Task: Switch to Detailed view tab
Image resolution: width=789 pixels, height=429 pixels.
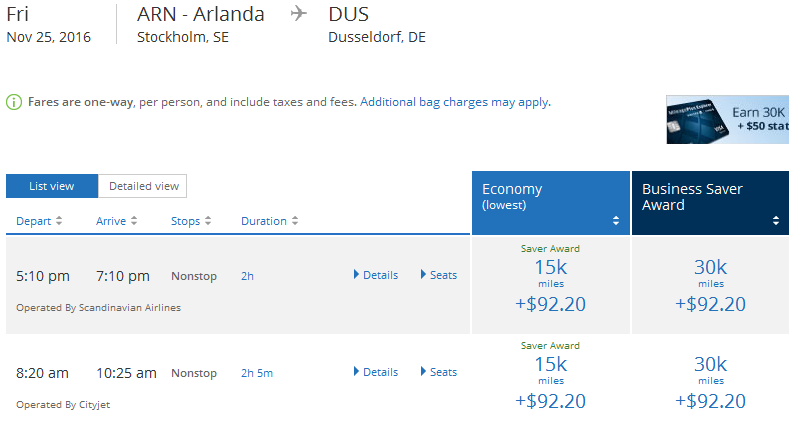Action: click(143, 186)
